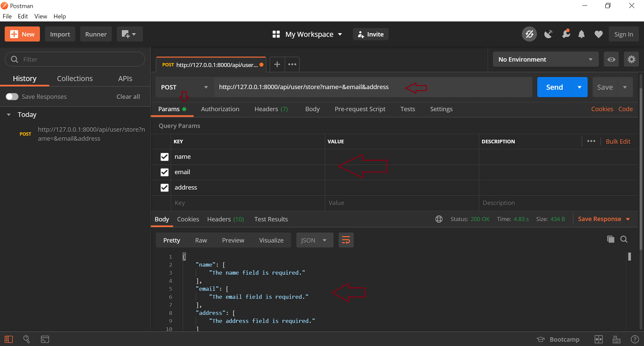Open the request Settings tab

441,109
